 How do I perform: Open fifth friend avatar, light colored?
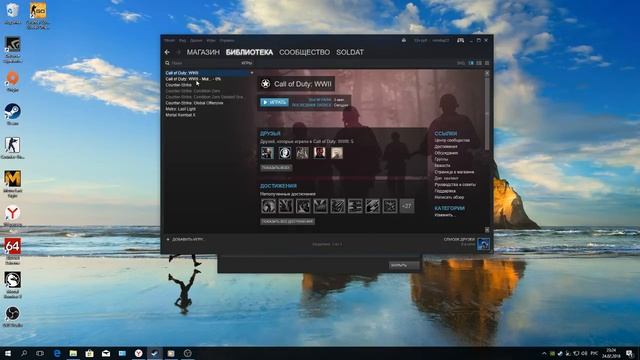[x=337, y=153]
